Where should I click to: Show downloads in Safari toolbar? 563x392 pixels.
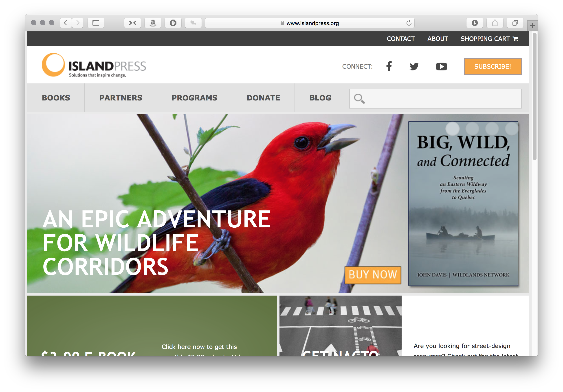475,23
